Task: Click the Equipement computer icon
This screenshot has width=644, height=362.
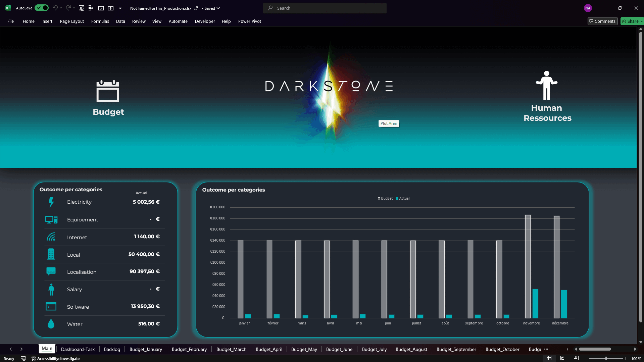Action: click(51, 220)
